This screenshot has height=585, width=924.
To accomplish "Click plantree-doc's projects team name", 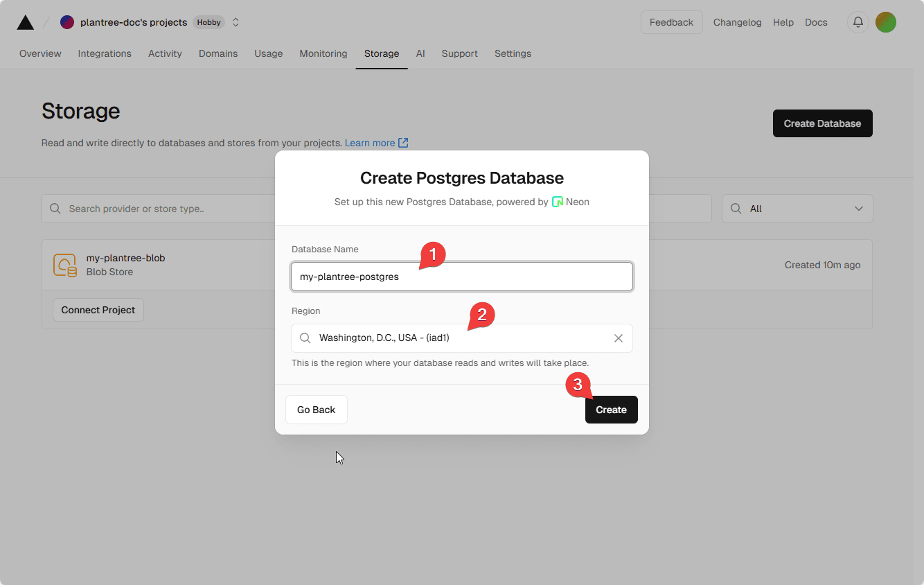I will pos(134,22).
